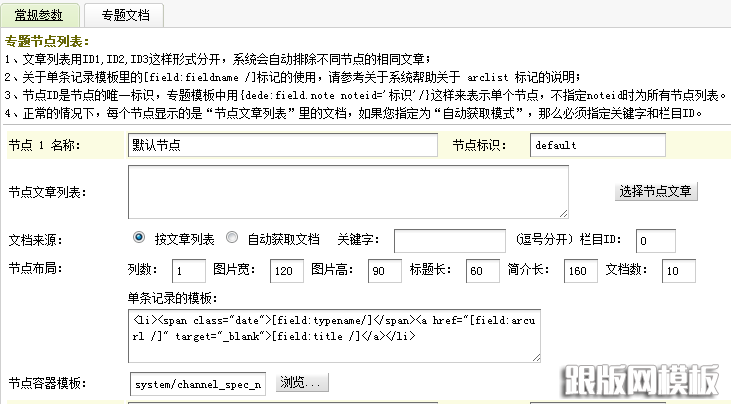Grab the 节点文章列表 textarea resize handle
The width and height of the screenshot is (731, 404).
[x=563, y=212]
